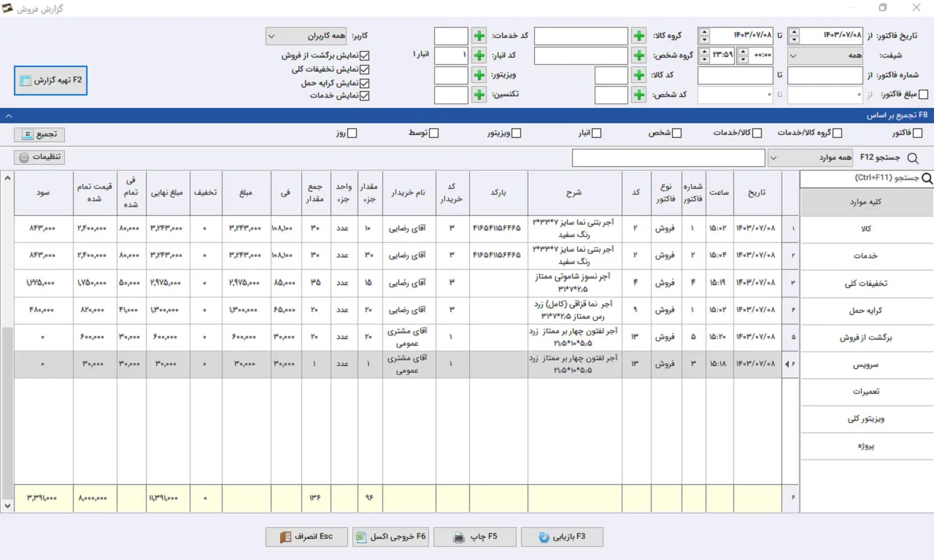Click the green plus beside کد انبار
The image size is (934, 560).
(x=479, y=55)
